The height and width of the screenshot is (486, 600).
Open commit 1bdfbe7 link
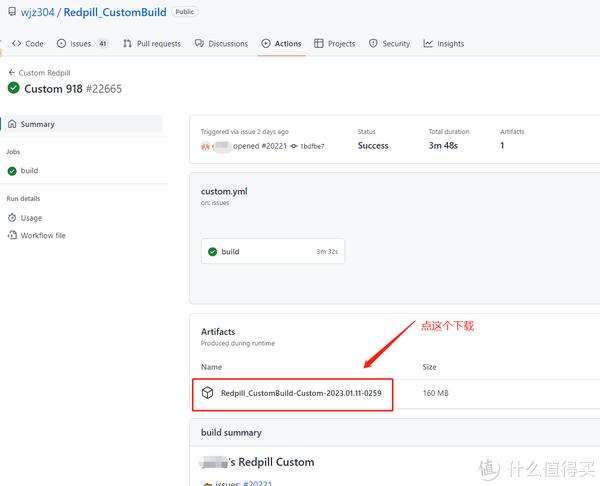pos(312,146)
